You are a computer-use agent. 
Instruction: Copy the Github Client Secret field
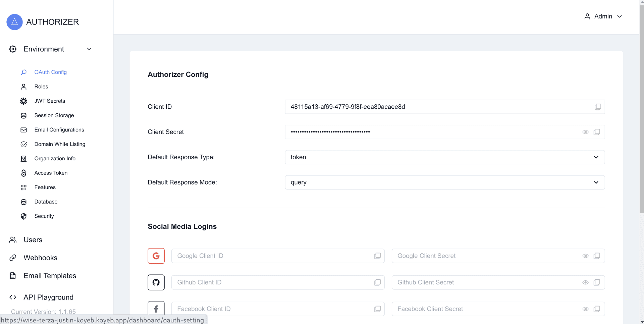coord(597,282)
